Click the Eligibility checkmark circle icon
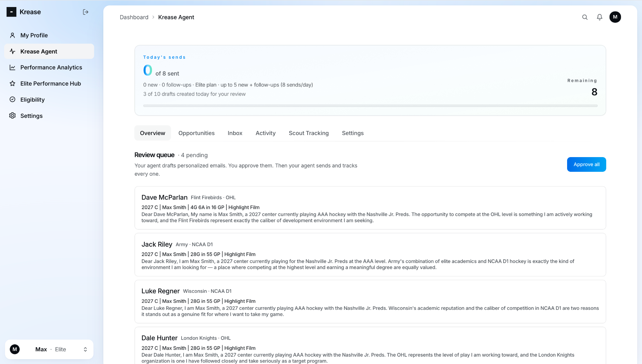The width and height of the screenshot is (642, 364). [x=12, y=99]
